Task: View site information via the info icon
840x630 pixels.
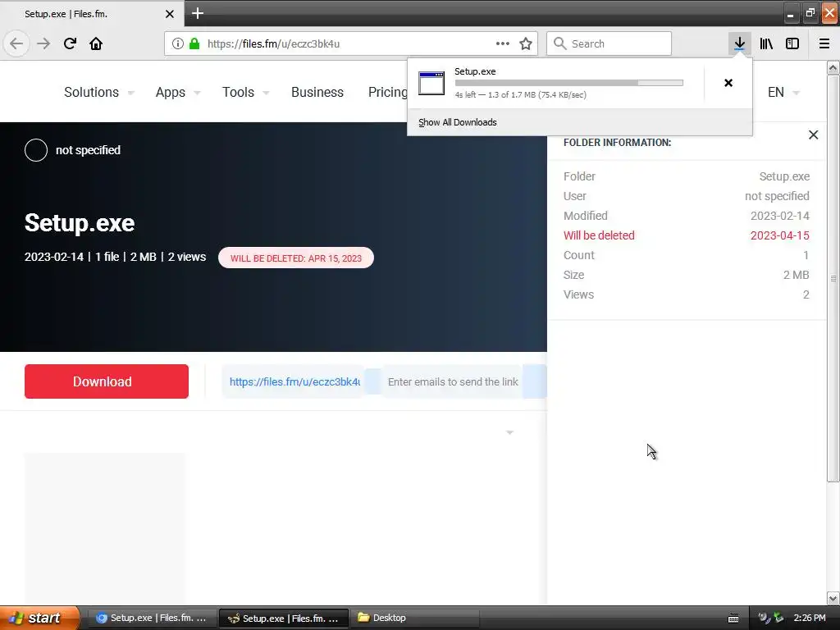Action: pyautogui.click(x=178, y=44)
